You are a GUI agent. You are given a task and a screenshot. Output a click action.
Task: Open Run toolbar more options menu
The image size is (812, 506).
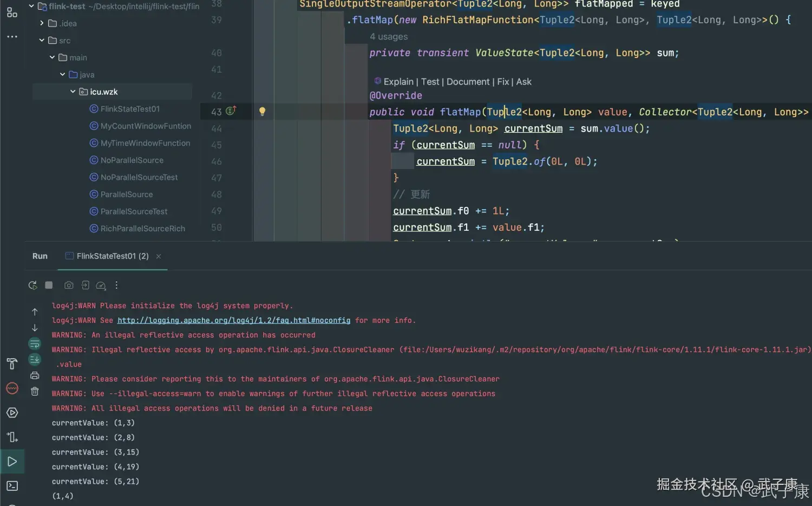(x=116, y=285)
